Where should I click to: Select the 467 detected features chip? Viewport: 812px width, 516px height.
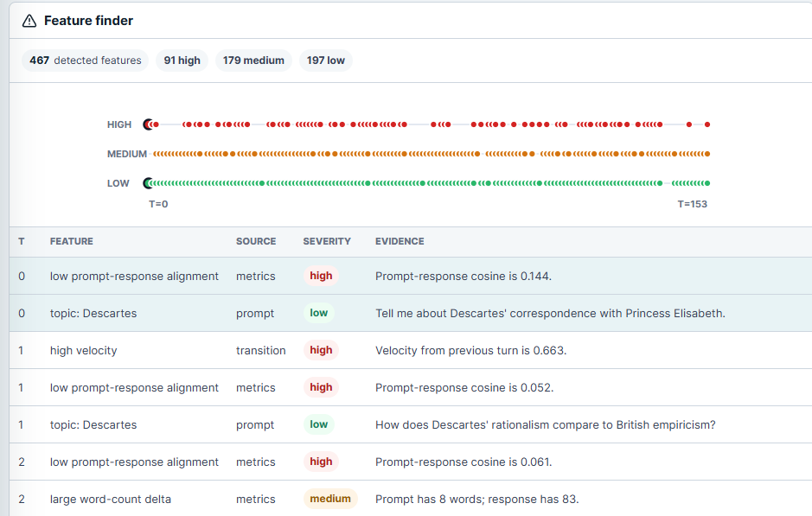(x=85, y=61)
